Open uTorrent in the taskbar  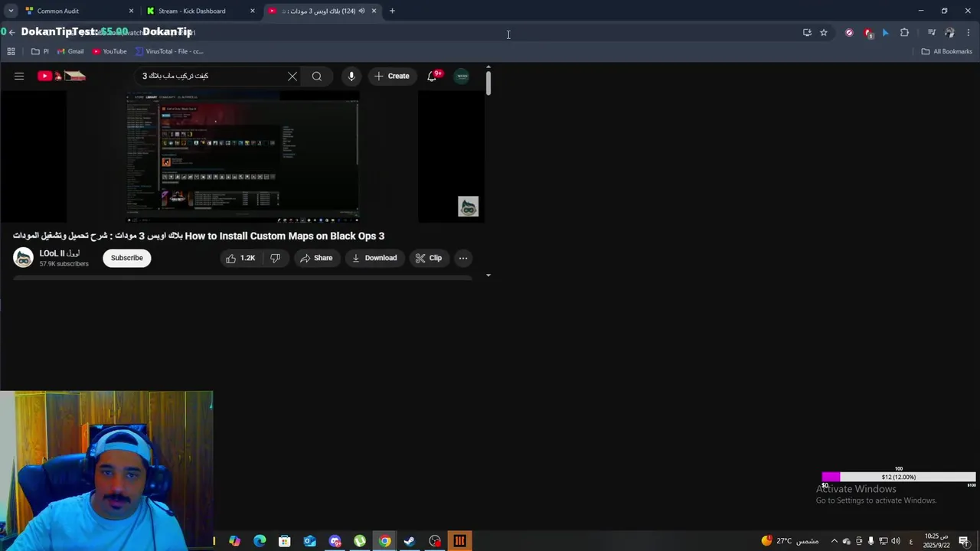coord(360,541)
